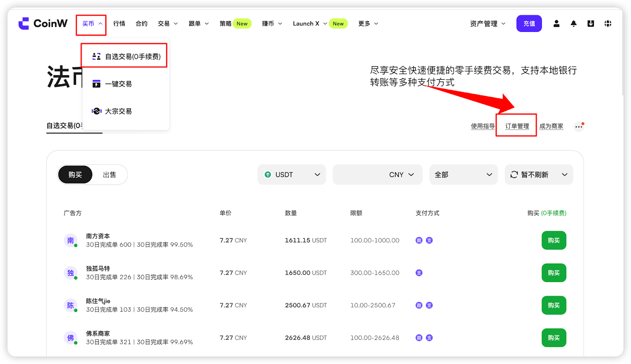Click the CoinW logo
Image resolution: width=631 pixels, height=364 pixels.
43,24
